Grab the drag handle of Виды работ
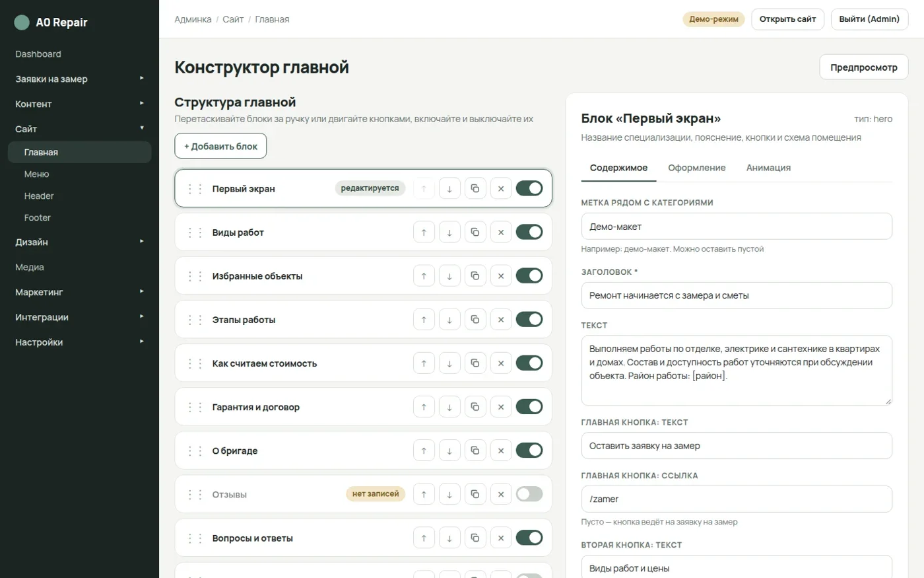 coord(195,233)
